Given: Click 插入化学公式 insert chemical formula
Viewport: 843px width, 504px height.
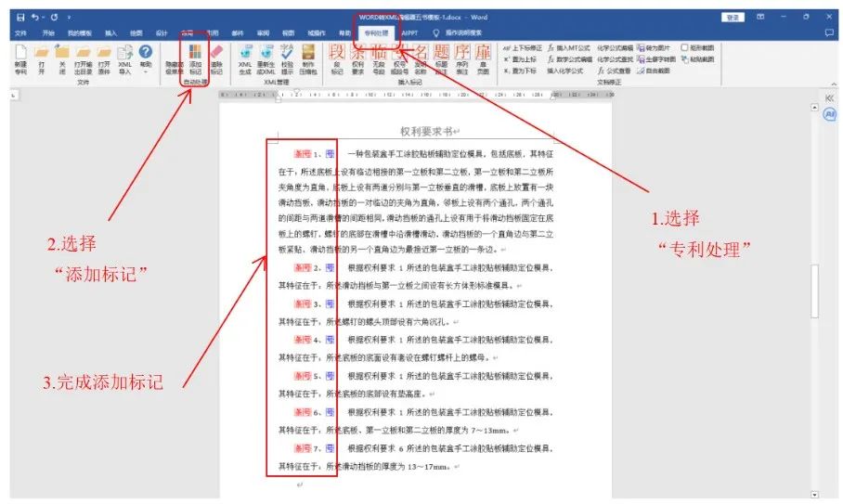Looking at the screenshot, I should 565,71.
